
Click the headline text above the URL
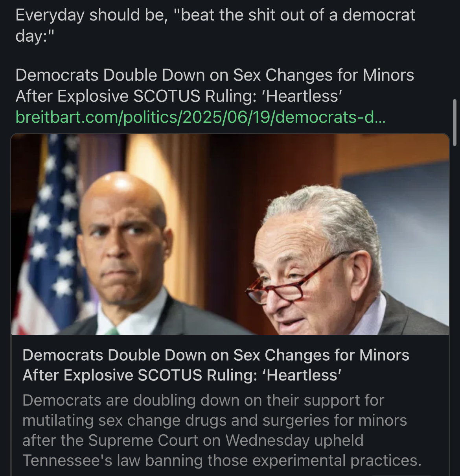click(215, 85)
